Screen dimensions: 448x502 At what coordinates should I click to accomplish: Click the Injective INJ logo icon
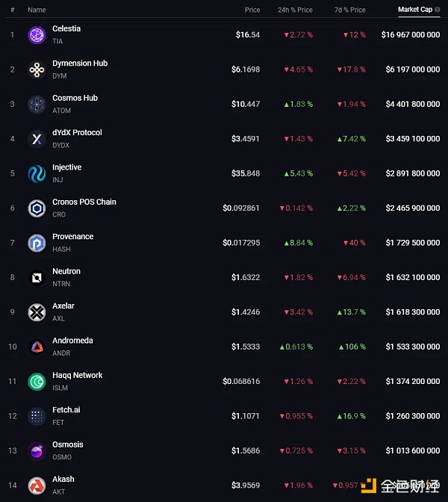pyautogui.click(x=37, y=174)
